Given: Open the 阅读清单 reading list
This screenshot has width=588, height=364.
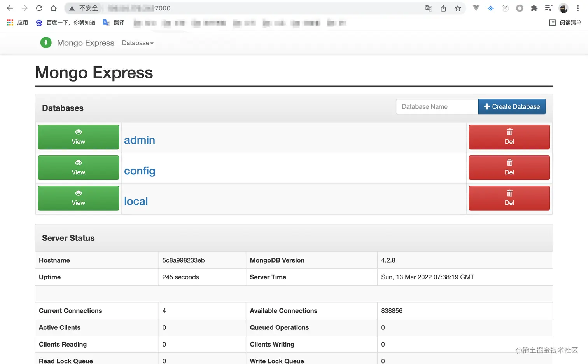Looking at the screenshot, I should (x=565, y=23).
